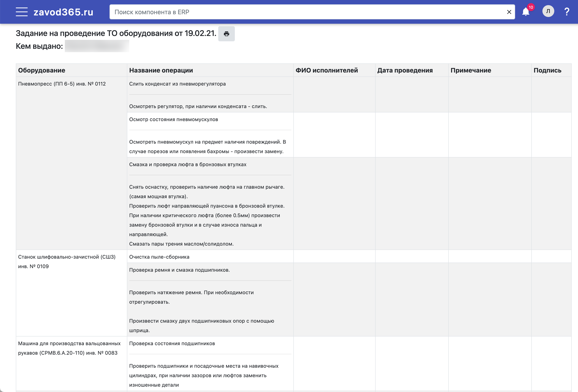
Task: Click 'Осмотреть регулятор, при наличии конденсата' text
Action: (x=198, y=106)
